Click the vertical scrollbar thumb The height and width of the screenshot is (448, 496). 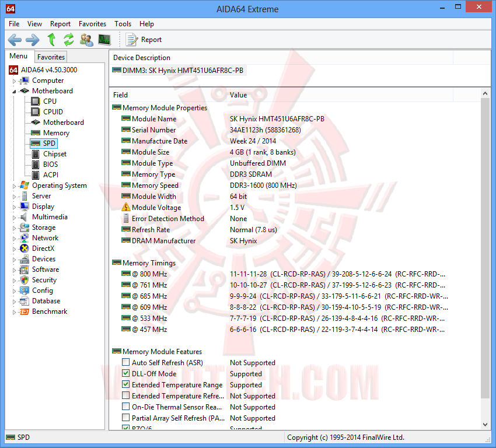click(x=485, y=248)
